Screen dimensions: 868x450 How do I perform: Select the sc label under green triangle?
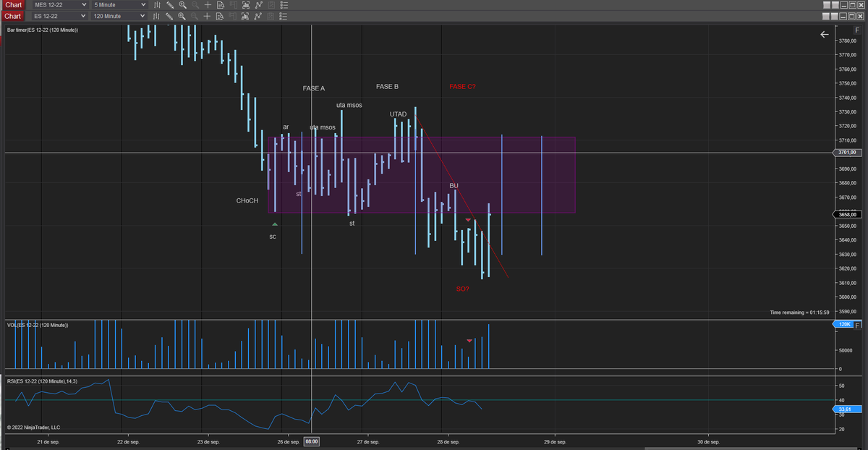click(x=273, y=237)
